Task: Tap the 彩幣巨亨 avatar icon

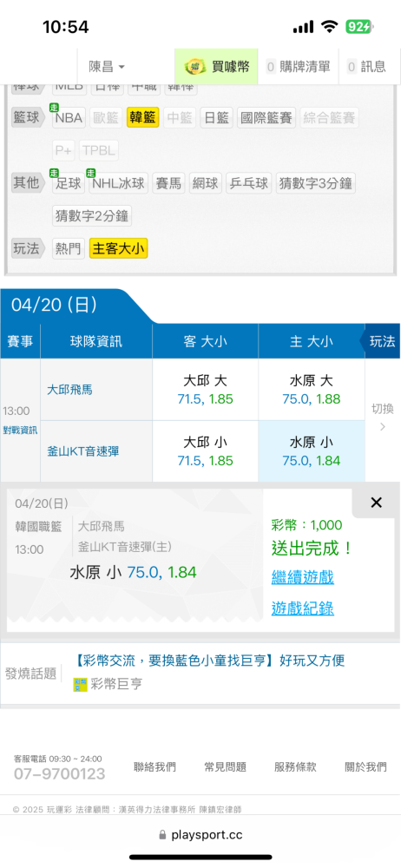Action: (x=81, y=685)
